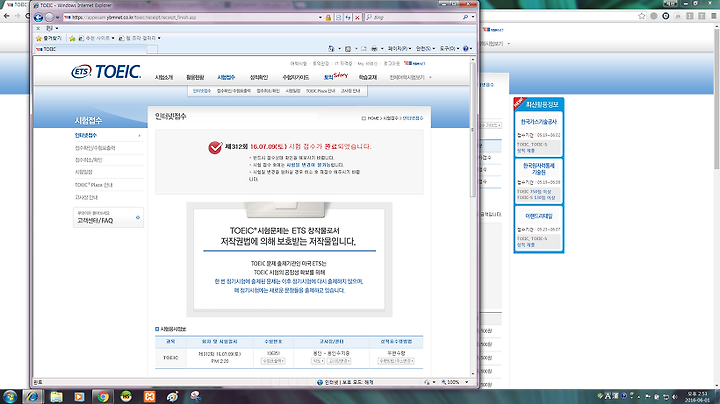Click the 인터넷접수 sub-navigation link

click(x=202, y=91)
